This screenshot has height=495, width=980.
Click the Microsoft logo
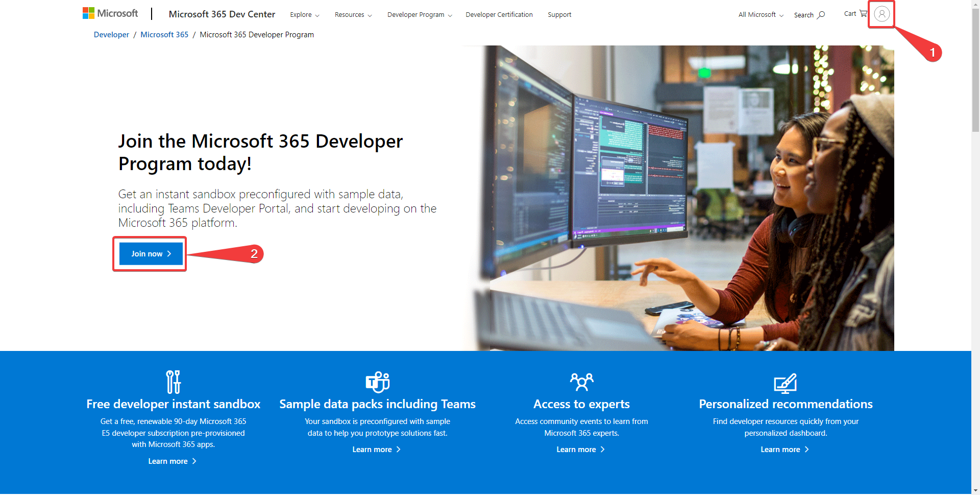point(110,14)
